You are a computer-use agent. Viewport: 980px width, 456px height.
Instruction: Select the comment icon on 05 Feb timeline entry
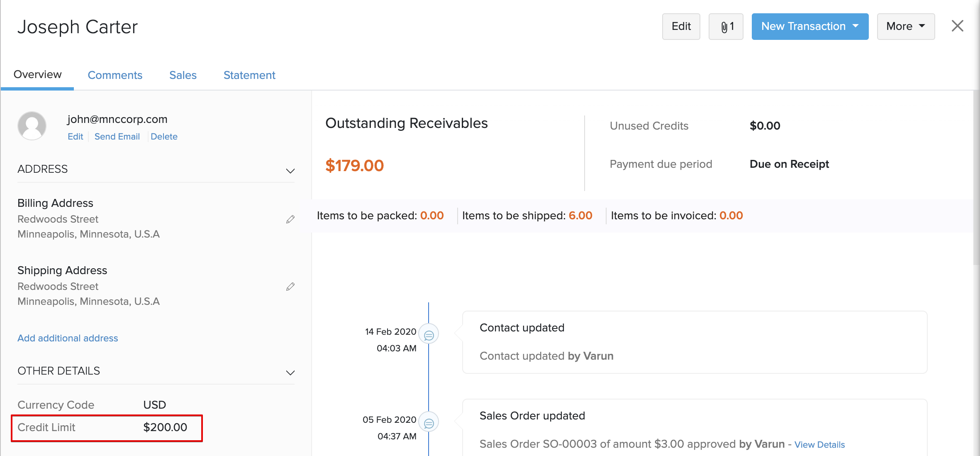click(429, 421)
